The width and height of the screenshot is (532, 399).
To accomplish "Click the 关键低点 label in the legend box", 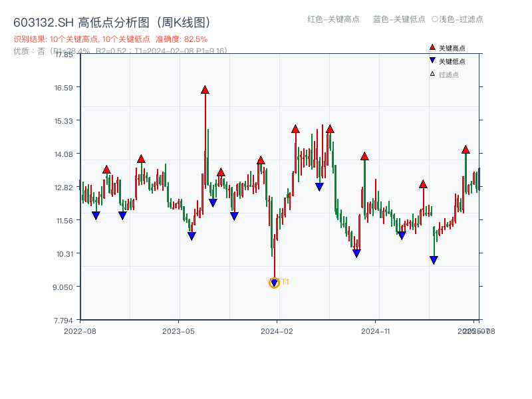I will 452,61.
